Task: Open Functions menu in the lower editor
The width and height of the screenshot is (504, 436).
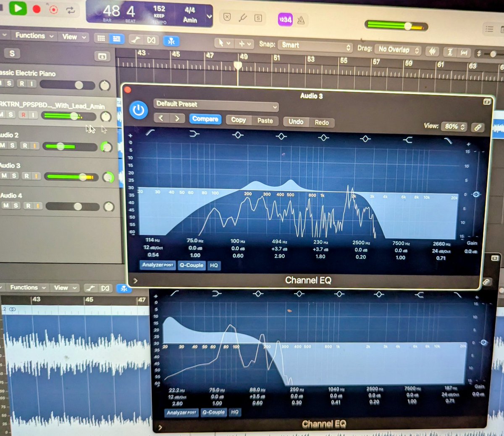Action: click(27, 288)
